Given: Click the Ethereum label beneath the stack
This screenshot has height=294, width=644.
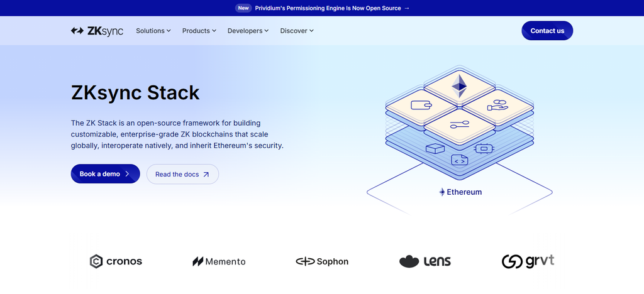Looking at the screenshot, I should pyautogui.click(x=460, y=192).
